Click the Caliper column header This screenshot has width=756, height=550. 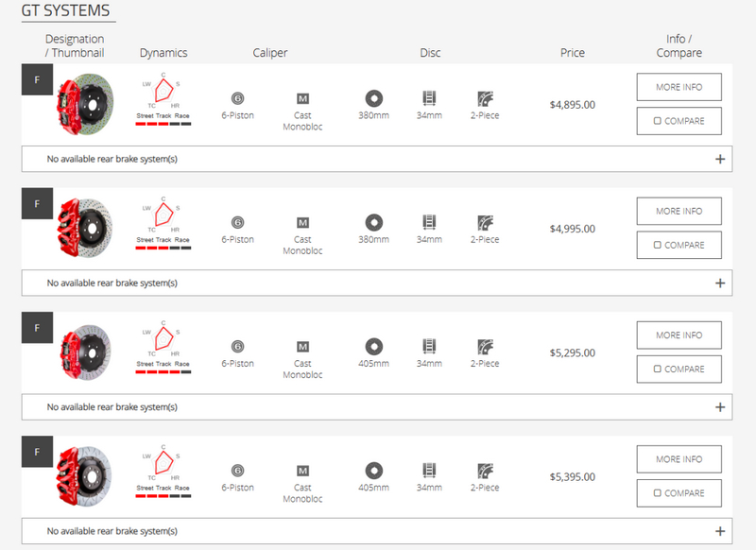click(269, 53)
